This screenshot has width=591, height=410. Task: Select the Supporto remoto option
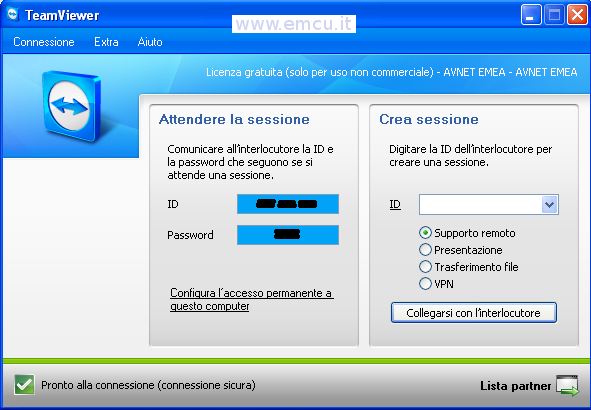click(467, 233)
